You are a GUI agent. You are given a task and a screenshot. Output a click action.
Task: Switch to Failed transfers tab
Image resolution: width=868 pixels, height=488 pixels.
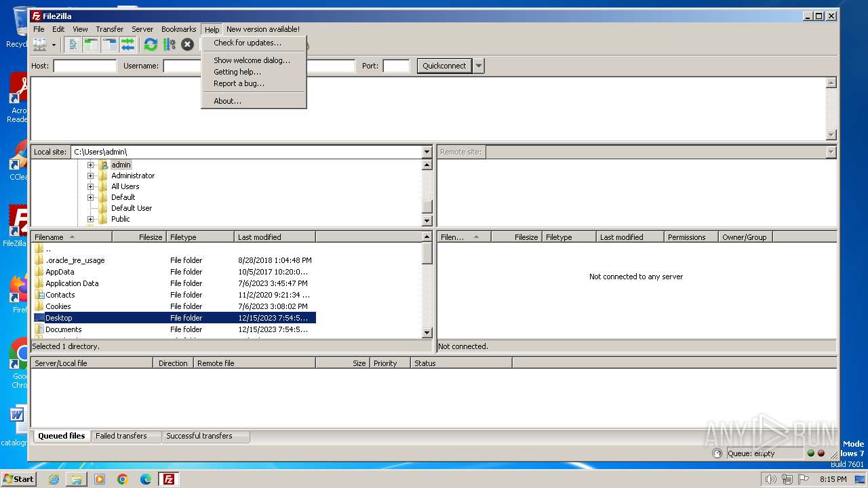(x=125, y=436)
